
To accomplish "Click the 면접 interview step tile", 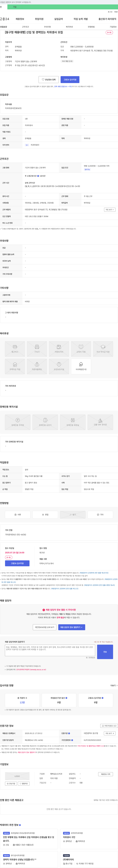I will coord(45,515).
